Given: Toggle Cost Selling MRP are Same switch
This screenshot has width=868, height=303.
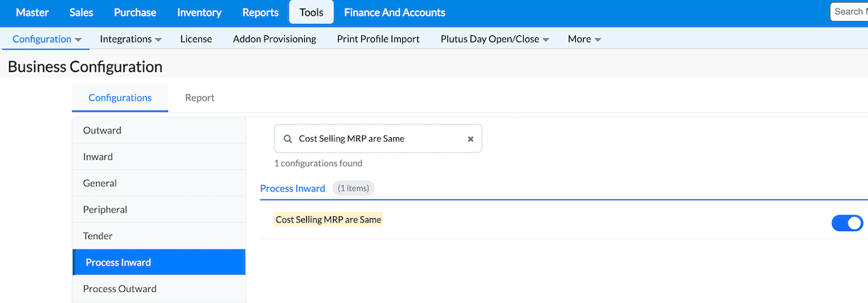Looking at the screenshot, I should point(847,223).
